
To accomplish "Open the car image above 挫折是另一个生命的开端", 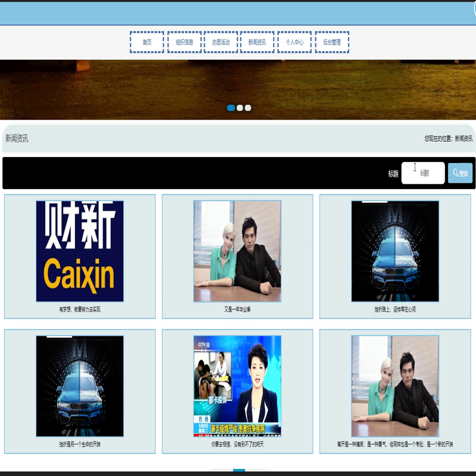I will click(x=80, y=386).
